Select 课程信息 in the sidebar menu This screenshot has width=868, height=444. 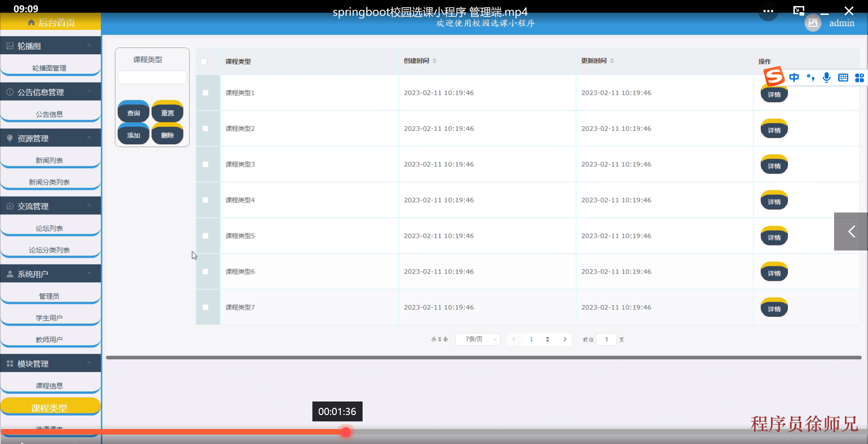click(50, 385)
